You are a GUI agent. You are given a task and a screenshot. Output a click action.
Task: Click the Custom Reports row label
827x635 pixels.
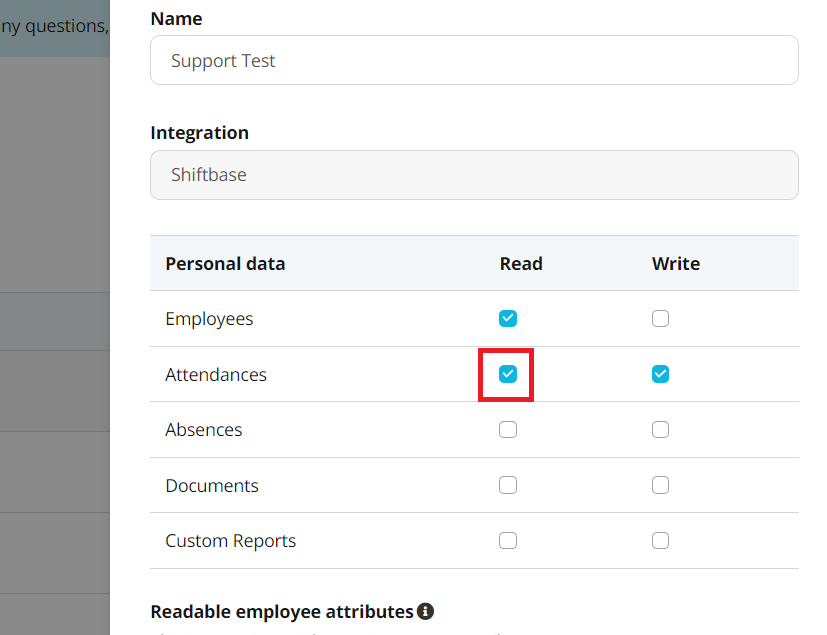[230, 541]
